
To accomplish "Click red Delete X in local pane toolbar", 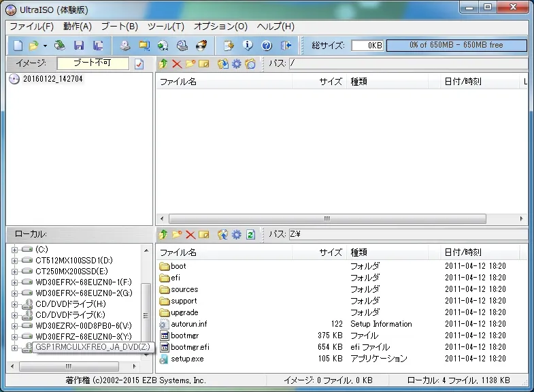I will tap(190, 234).
